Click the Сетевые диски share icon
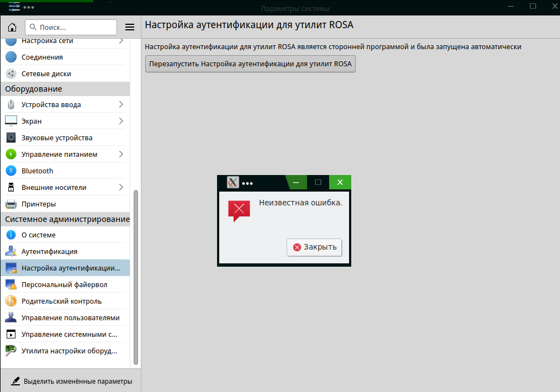Screen dimensions: 560x392 pyautogui.click(x=11, y=73)
